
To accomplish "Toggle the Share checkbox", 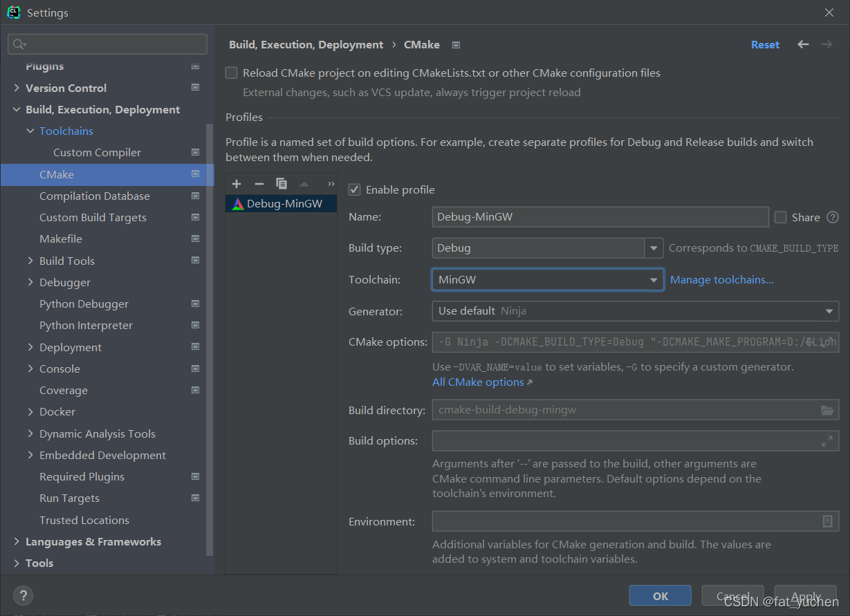I will tap(781, 217).
